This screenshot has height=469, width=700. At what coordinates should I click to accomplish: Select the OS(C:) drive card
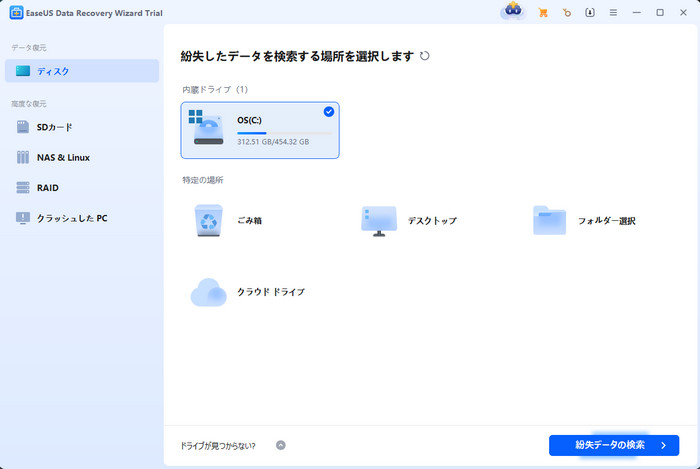(x=260, y=130)
